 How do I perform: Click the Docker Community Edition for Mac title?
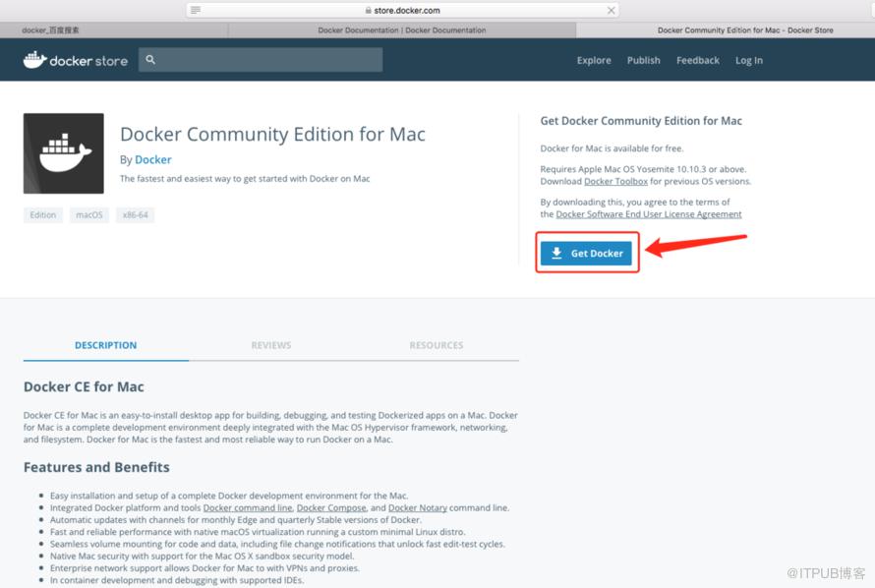pyautogui.click(x=273, y=135)
